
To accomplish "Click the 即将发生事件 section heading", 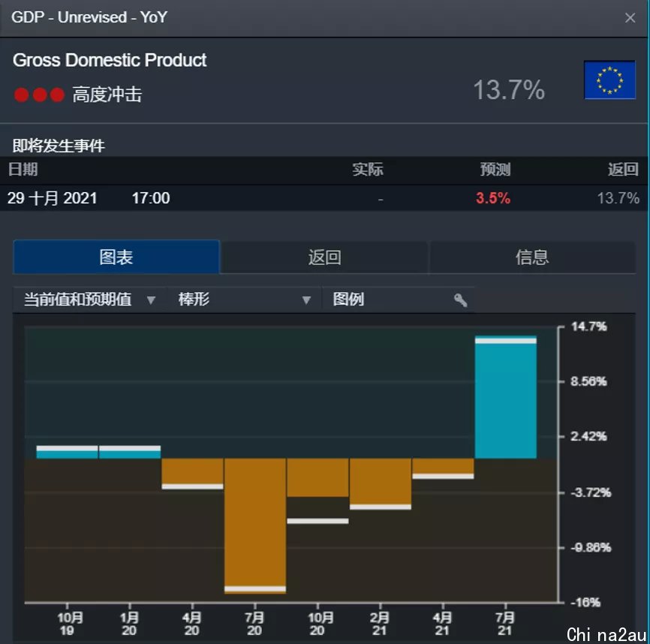I will [x=59, y=146].
